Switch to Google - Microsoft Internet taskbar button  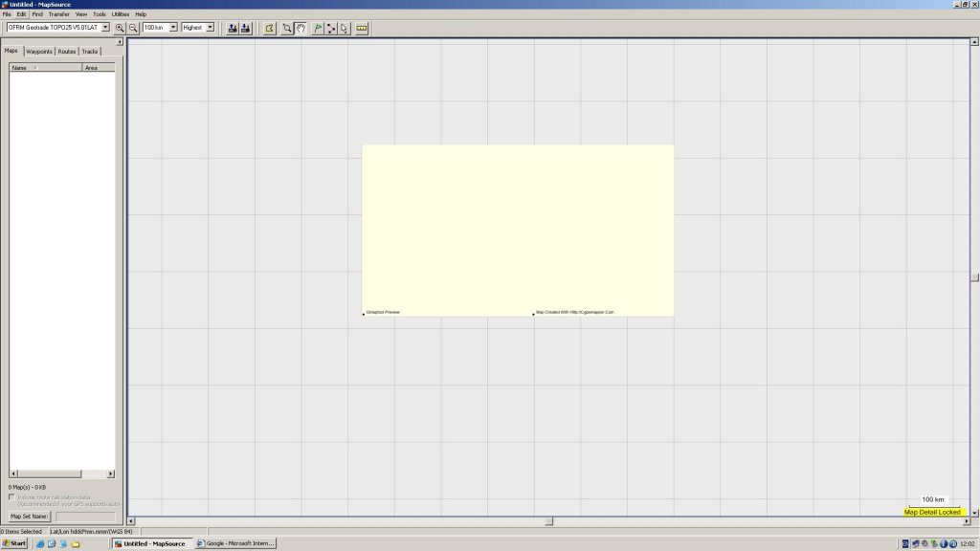(235, 543)
